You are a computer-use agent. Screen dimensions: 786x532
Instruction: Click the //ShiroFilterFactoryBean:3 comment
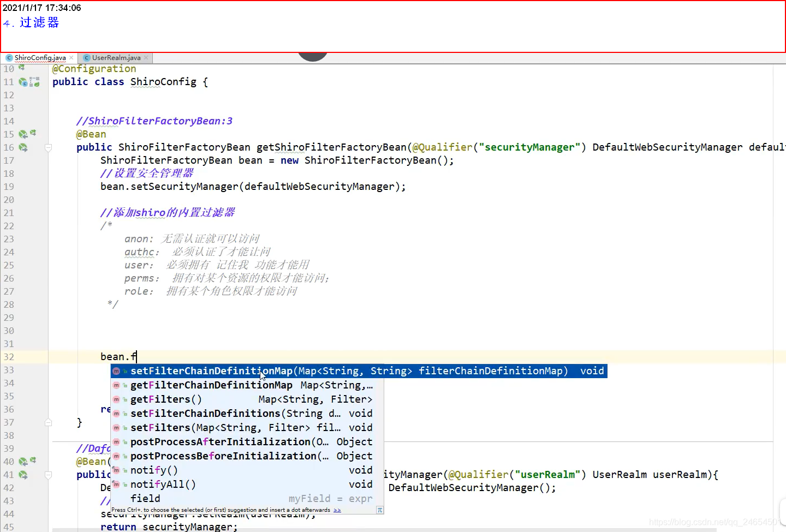click(154, 121)
